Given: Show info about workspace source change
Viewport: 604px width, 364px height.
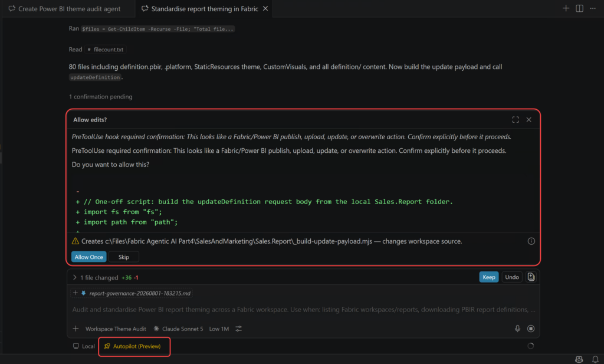Looking at the screenshot, I should [531, 241].
